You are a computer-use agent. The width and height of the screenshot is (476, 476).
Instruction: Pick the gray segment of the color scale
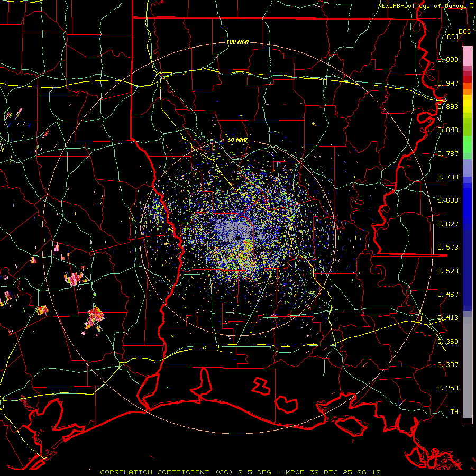pos(467,368)
